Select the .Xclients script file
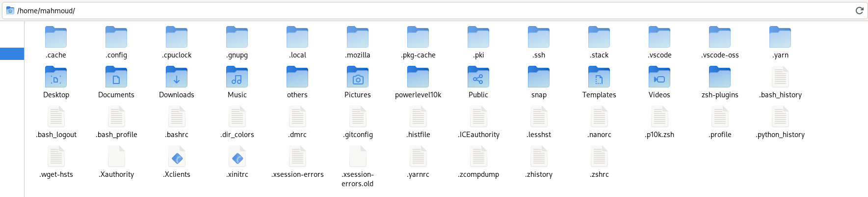 (177, 158)
